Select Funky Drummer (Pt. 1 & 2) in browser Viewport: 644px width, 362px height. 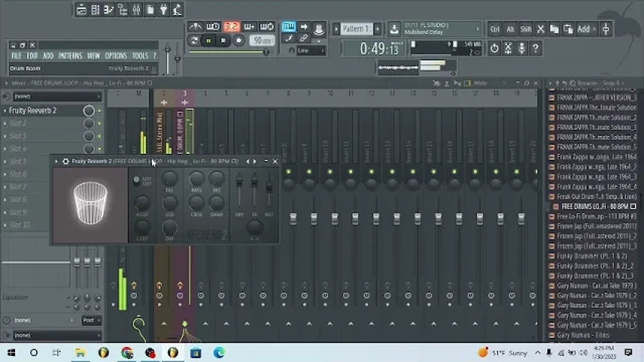pos(591,256)
